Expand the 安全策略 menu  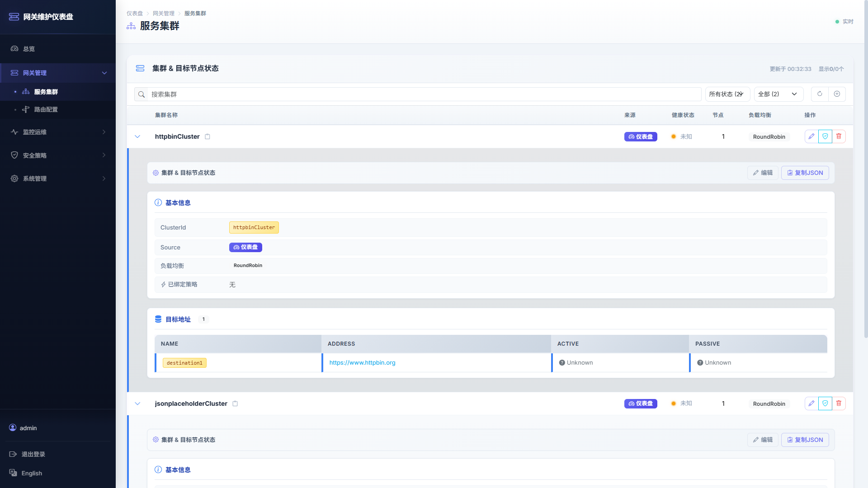click(58, 155)
